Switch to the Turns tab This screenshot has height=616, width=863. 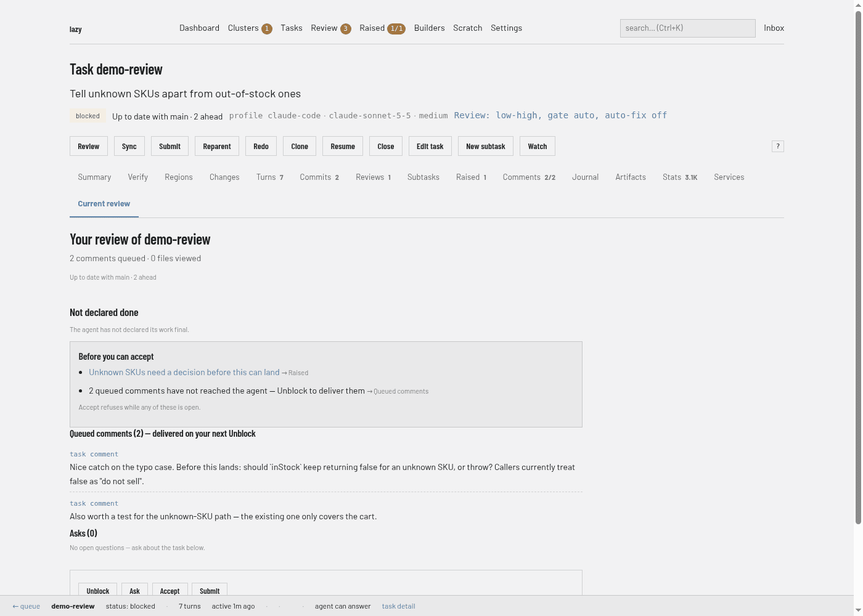tap(270, 177)
